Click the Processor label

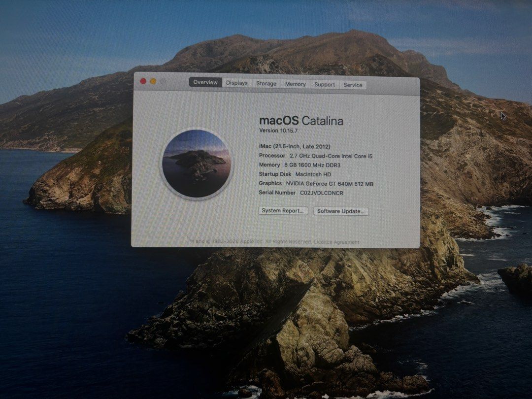[x=272, y=156]
